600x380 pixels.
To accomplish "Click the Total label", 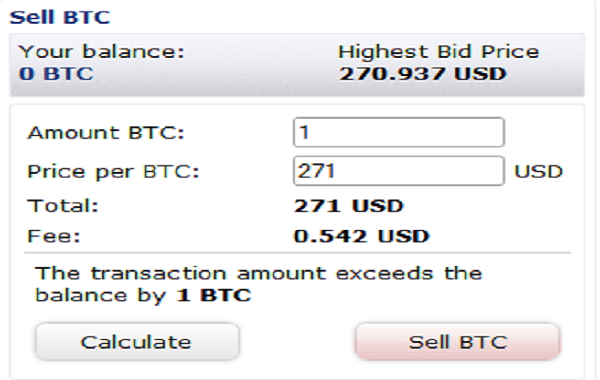I will (63, 205).
